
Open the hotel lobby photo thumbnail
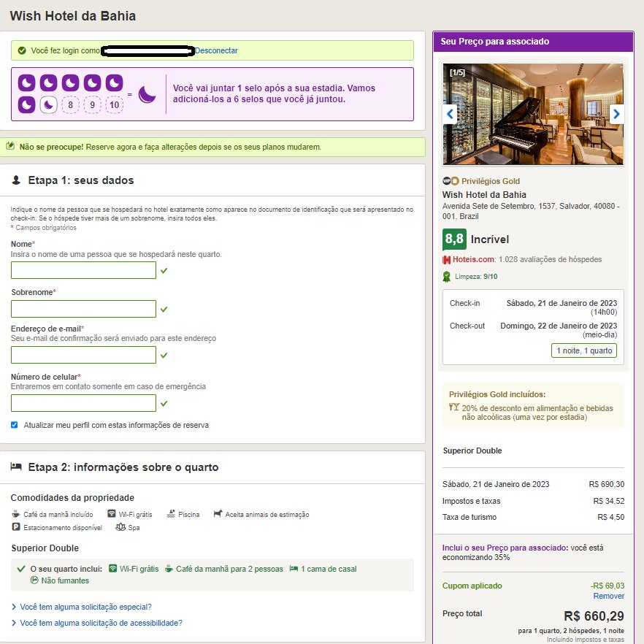(x=533, y=114)
